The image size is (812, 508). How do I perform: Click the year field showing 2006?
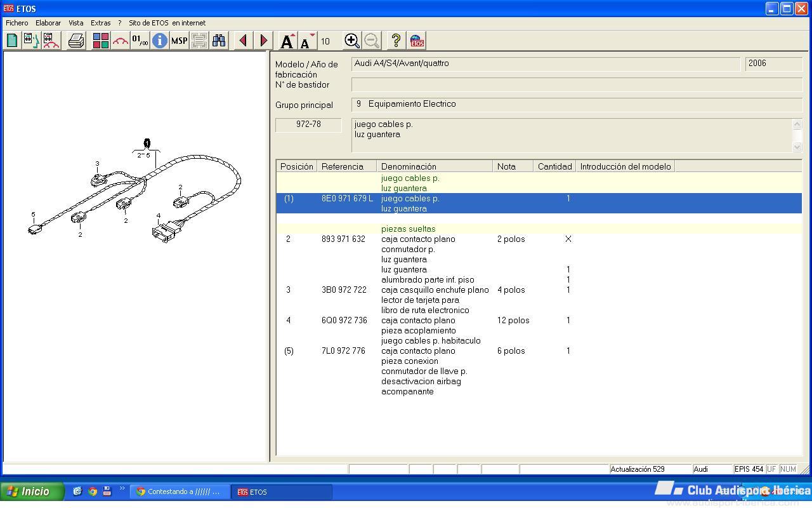point(773,64)
